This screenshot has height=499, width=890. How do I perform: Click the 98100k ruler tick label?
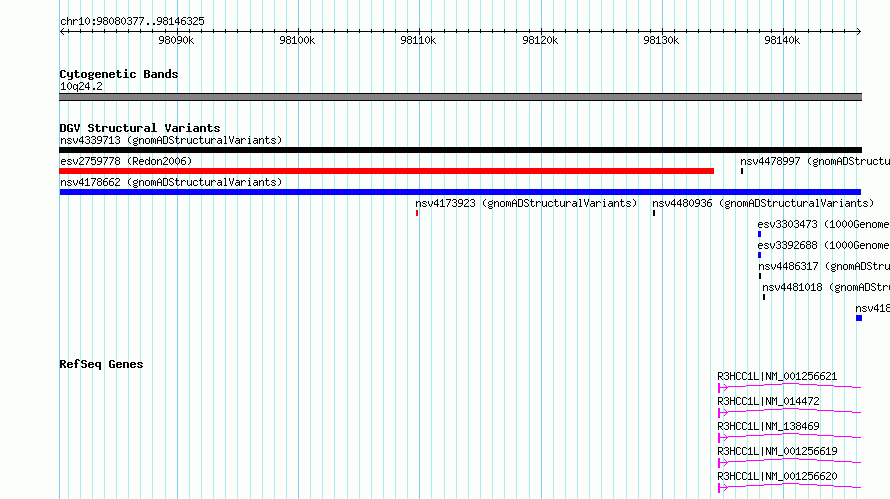click(x=297, y=40)
